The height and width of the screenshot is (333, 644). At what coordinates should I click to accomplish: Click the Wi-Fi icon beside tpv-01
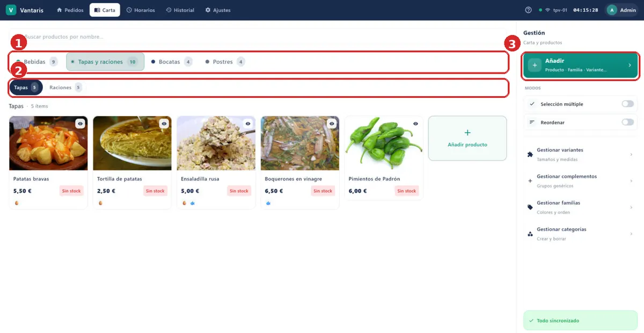coord(547,10)
